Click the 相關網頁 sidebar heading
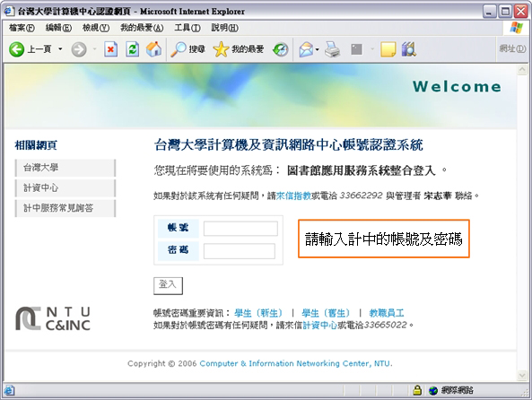 pyautogui.click(x=36, y=145)
